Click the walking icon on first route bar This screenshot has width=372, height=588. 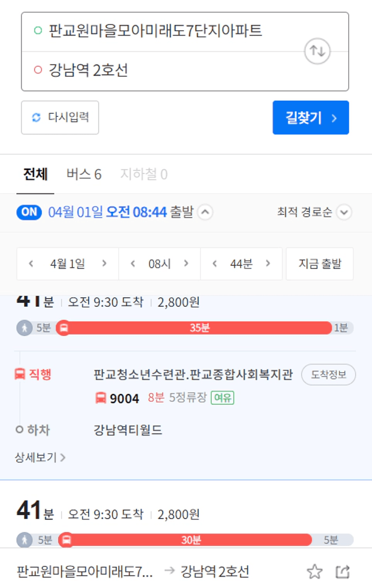24,328
